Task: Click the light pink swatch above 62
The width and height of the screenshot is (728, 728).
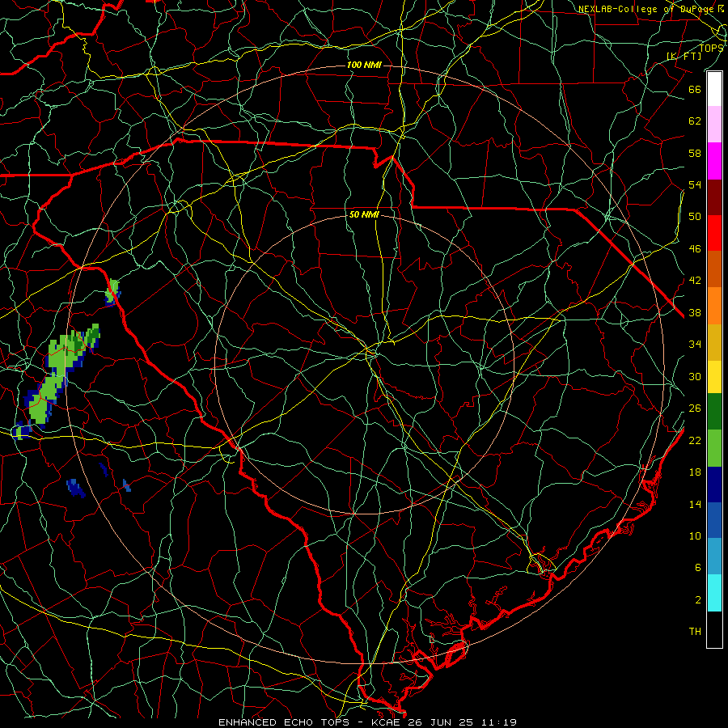Action: pos(714,125)
